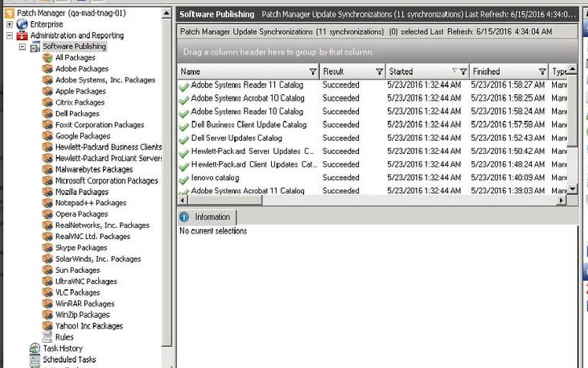Screen dimensions: 588x368
Task: Click the All Packages box icon
Action: pyautogui.click(x=47, y=58)
